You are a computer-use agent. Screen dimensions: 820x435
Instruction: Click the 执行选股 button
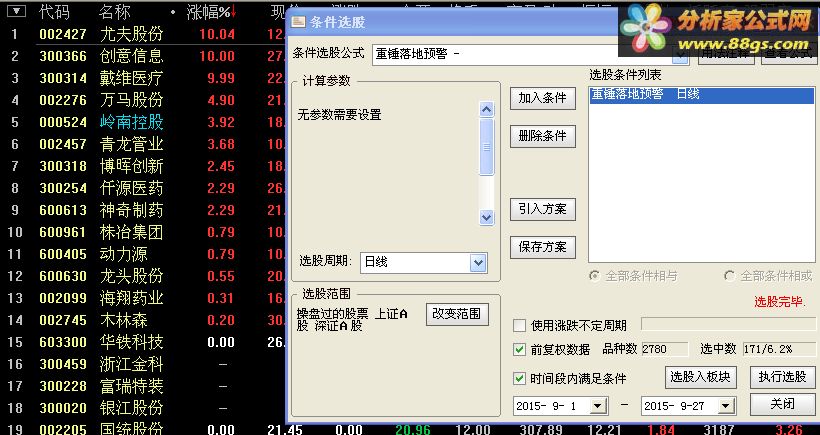click(782, 377)
